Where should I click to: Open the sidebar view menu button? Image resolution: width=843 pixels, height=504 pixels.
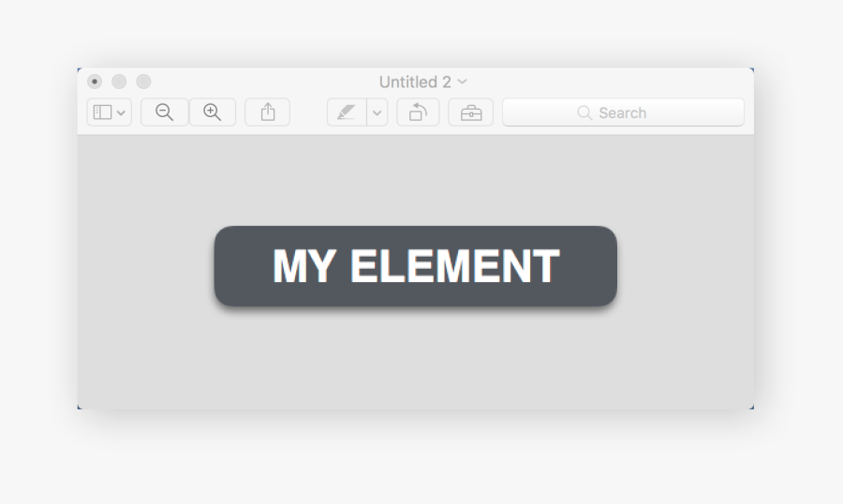(110, 112)
